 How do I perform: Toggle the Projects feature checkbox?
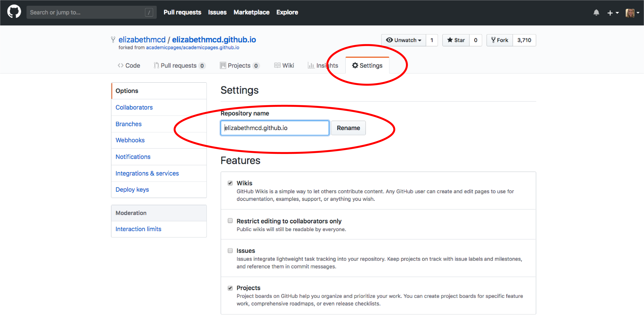pyautogui.click(x=230, y=288)
